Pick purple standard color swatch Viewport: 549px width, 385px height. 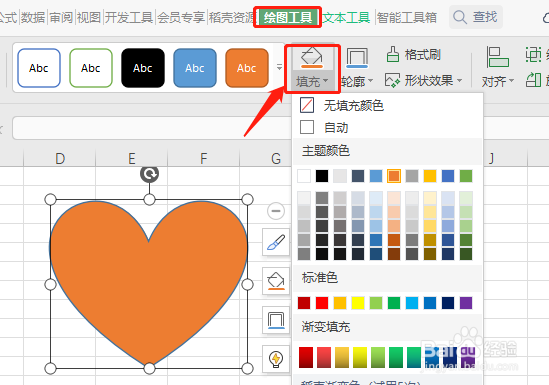click(466, 303)
